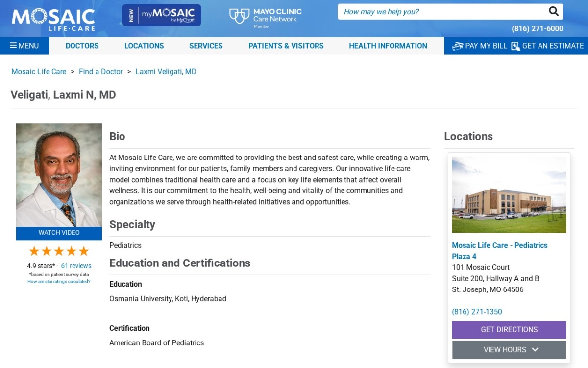Open the myMosaic MyChart badge
The width and height of the screenshot is (588, 368).
[x=162, y=15]
